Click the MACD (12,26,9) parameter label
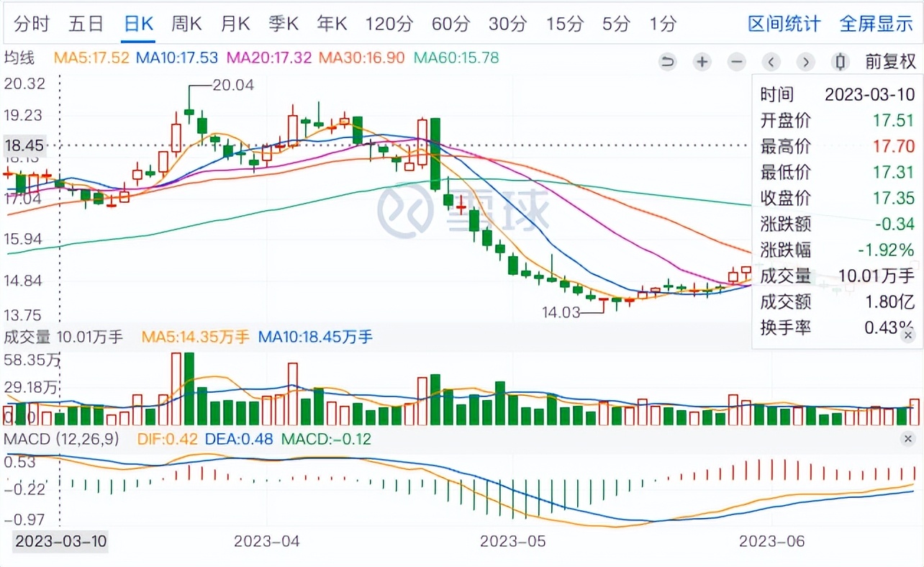Image resolution: width=924 pixels, height=567 pixels. click(x=62, y=438)
